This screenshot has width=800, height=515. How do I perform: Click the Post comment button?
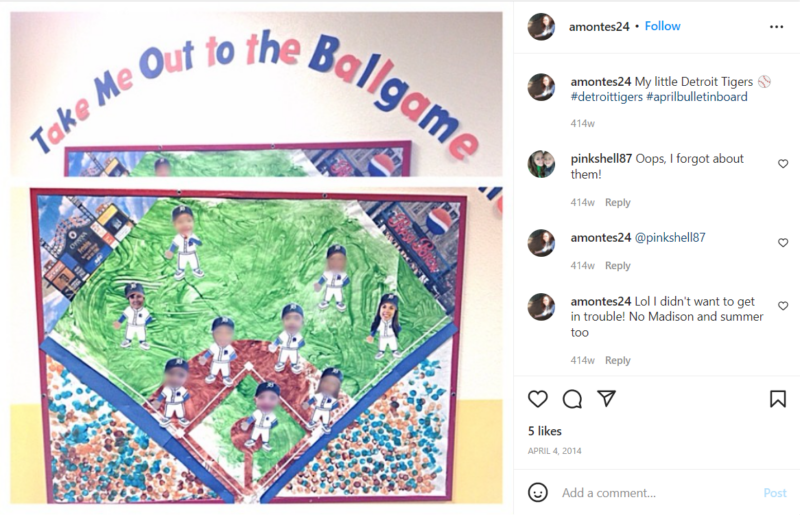point(774,493)
